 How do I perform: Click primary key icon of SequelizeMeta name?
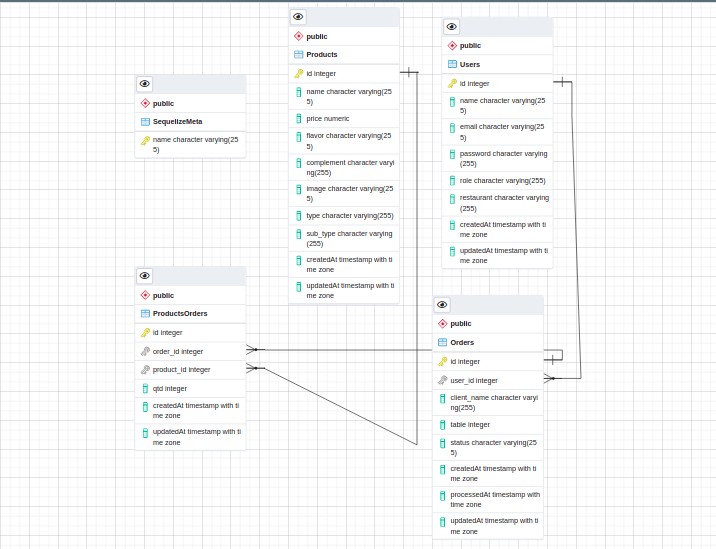(x=145, y=141)
